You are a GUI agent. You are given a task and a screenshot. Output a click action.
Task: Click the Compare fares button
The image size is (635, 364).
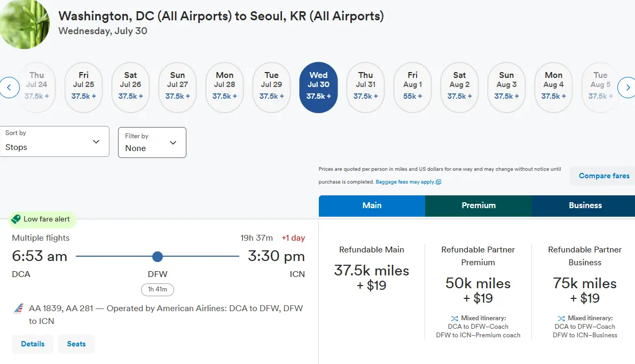603,176
